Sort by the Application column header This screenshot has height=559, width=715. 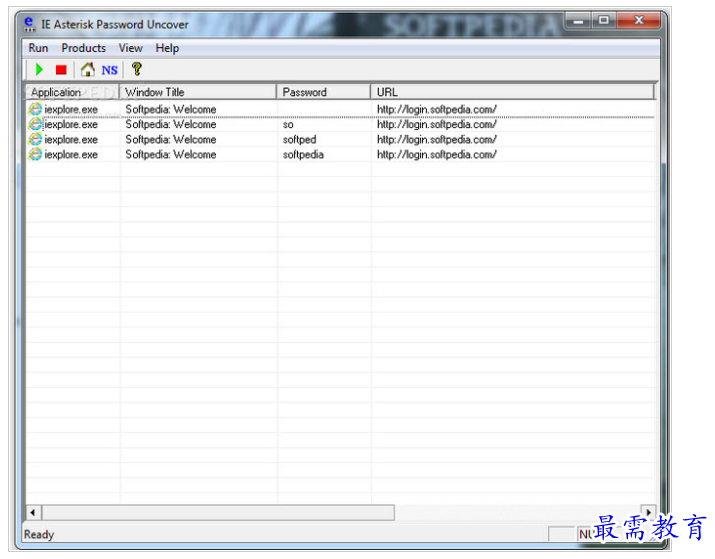(72, 92)
